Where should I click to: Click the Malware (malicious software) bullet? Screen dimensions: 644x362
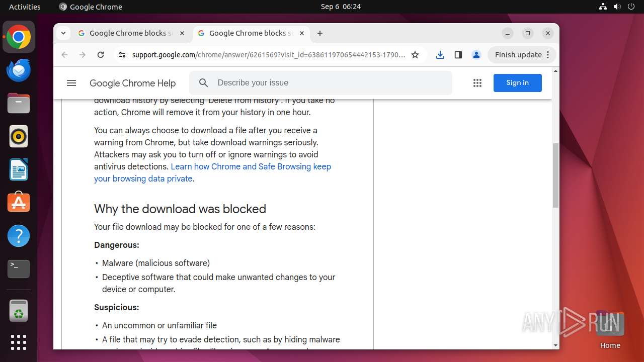[156, 263]
